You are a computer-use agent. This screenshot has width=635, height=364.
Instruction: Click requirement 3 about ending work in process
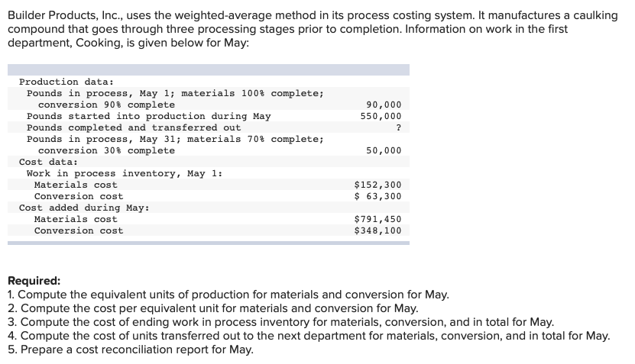280,322
